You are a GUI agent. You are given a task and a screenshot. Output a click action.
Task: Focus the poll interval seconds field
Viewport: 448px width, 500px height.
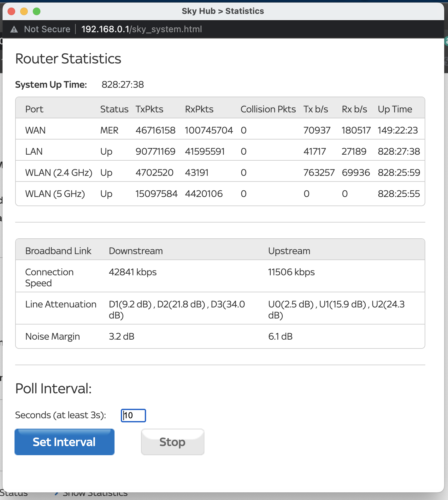(133, 415)
